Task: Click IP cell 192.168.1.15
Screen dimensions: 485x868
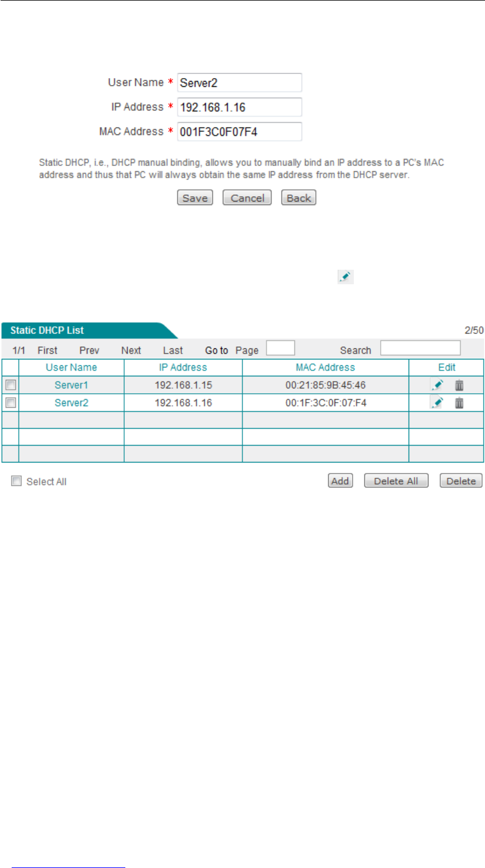Action: point(183,385)
